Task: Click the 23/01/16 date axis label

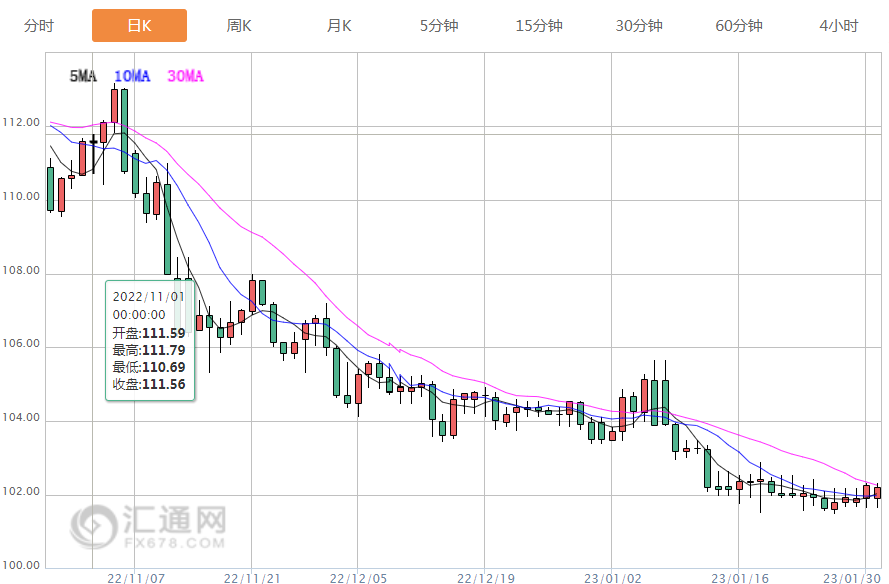Action: (x=738, y=577)
